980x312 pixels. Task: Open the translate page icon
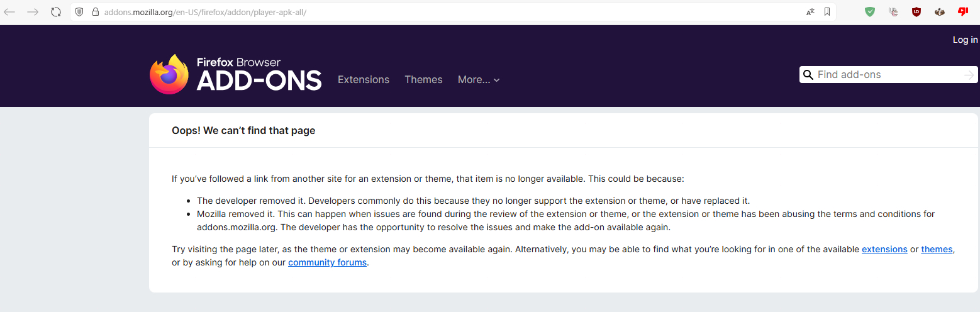pos(810,12)
